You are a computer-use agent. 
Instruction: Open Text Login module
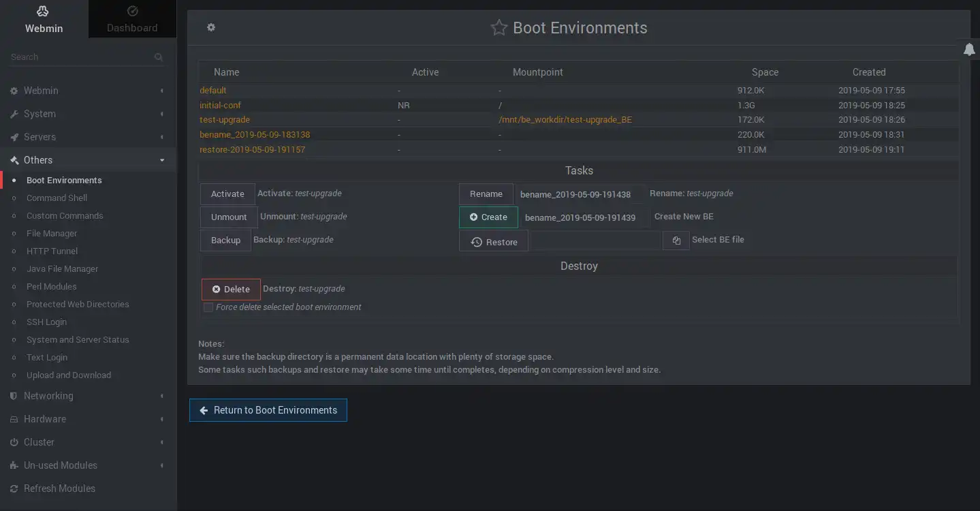(x=47, y=357)
